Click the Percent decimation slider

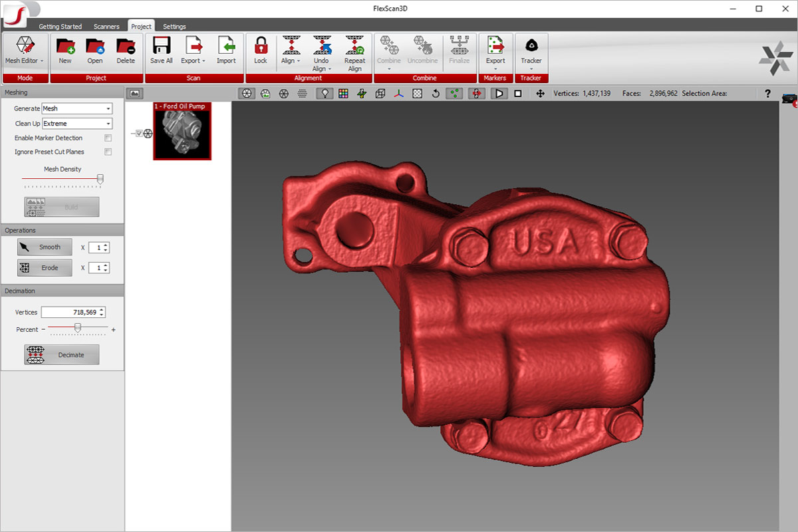(78, 329)
